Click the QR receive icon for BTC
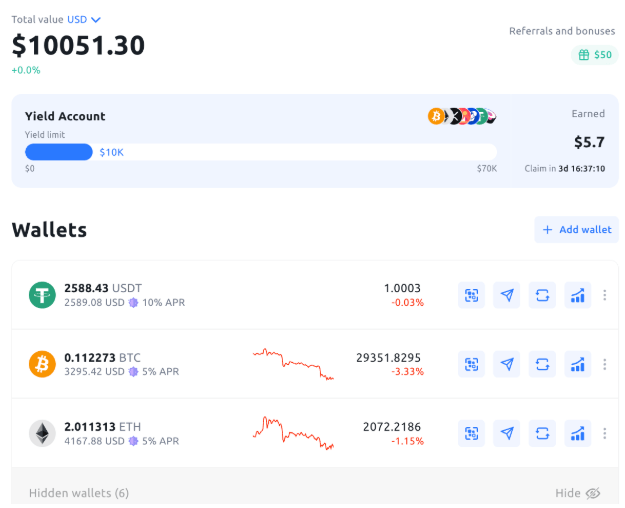 [471, 364]
